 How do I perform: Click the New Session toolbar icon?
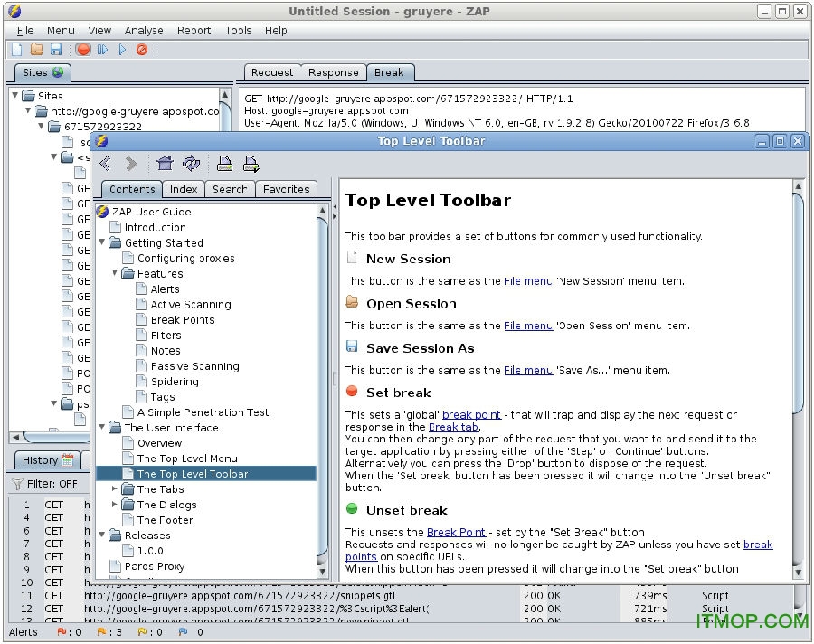click(x=17, y=50)
